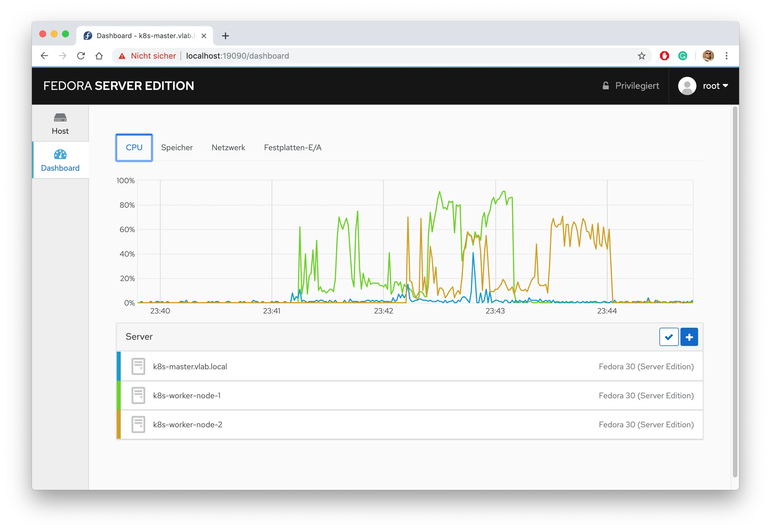The width and height of the screenshot is (771, 532).
Task: Click the Privilegiert lock indicator
Action: (630, 86)
